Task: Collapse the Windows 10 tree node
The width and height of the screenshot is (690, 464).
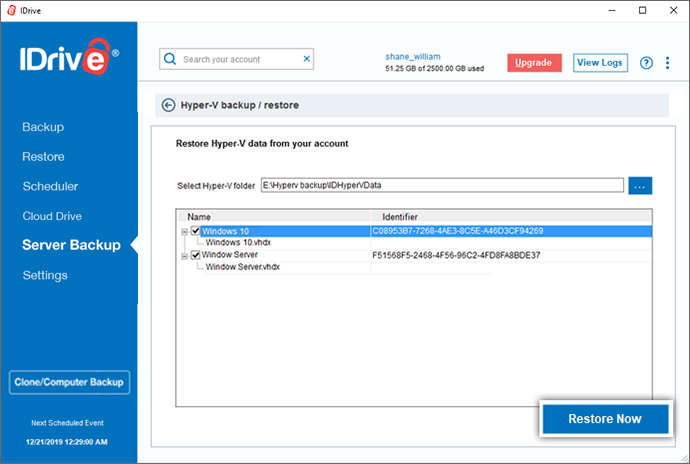Action: pos(184,232)
